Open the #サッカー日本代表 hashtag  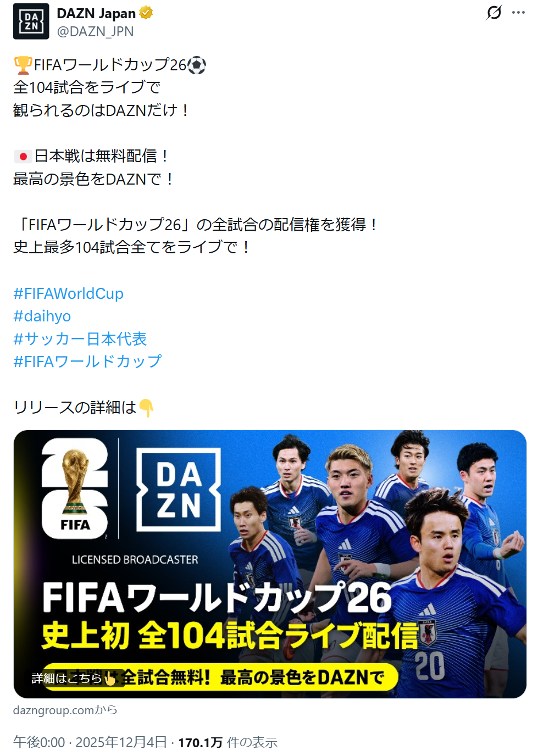pos(80,338)
